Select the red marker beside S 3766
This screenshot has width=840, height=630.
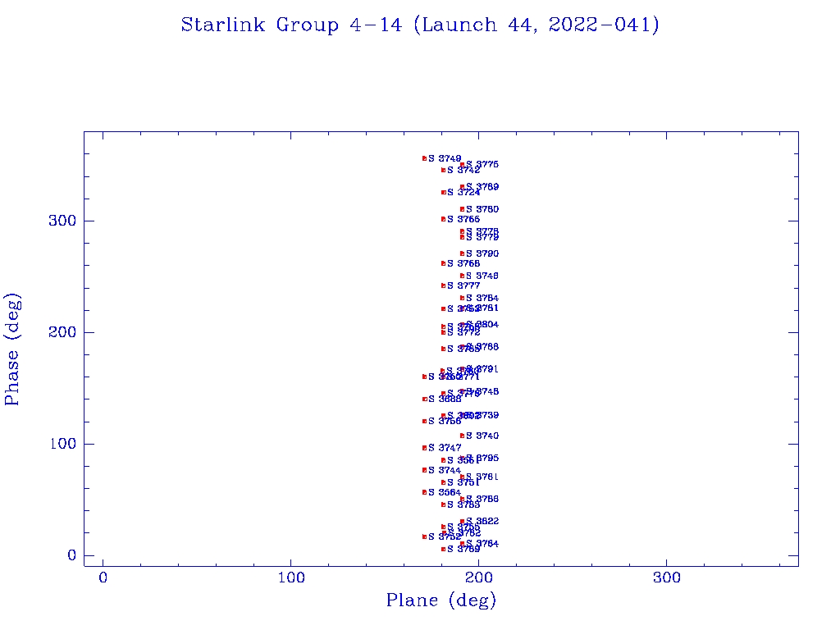click(x=443, y=219)
